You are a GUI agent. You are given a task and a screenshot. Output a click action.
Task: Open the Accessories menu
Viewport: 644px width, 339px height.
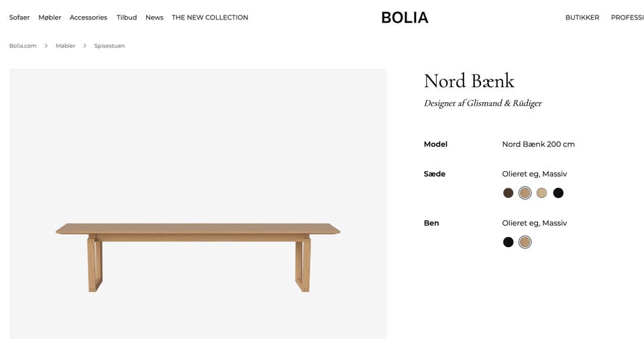point(89,17)
